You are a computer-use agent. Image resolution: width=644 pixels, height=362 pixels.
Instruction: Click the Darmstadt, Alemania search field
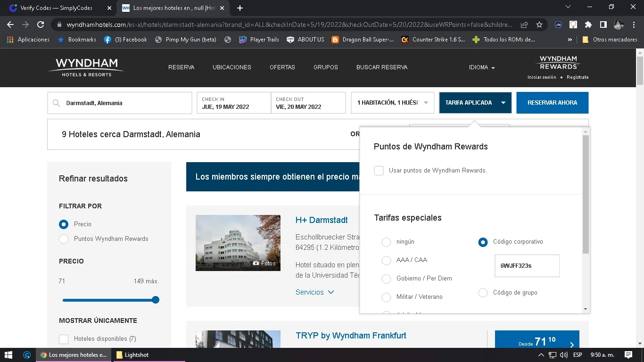click(120, 103)
